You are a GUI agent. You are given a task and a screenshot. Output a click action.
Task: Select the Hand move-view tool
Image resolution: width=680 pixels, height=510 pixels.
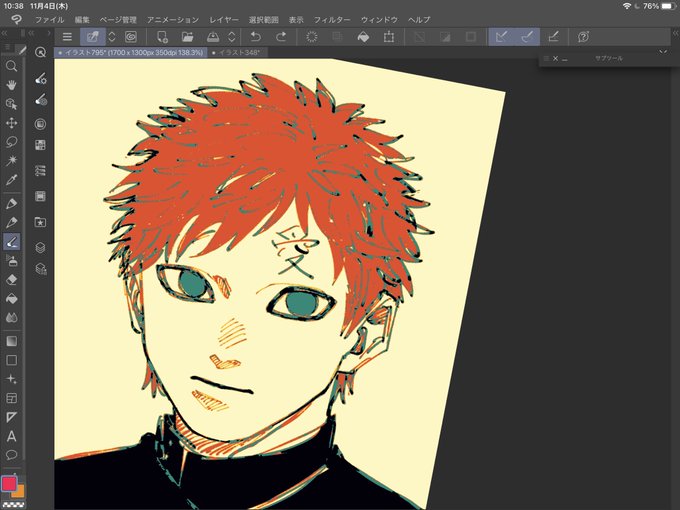point(11,85)
